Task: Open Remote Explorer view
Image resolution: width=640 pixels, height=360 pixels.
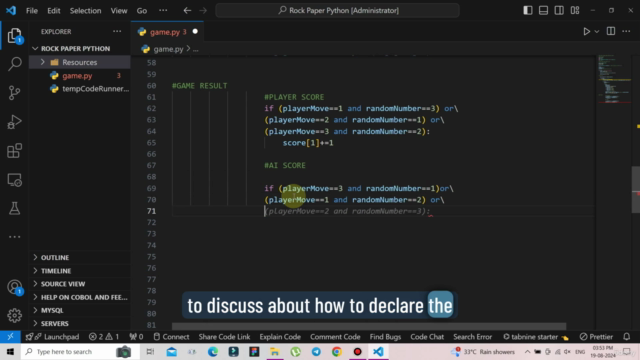Action: pos(14,180)
